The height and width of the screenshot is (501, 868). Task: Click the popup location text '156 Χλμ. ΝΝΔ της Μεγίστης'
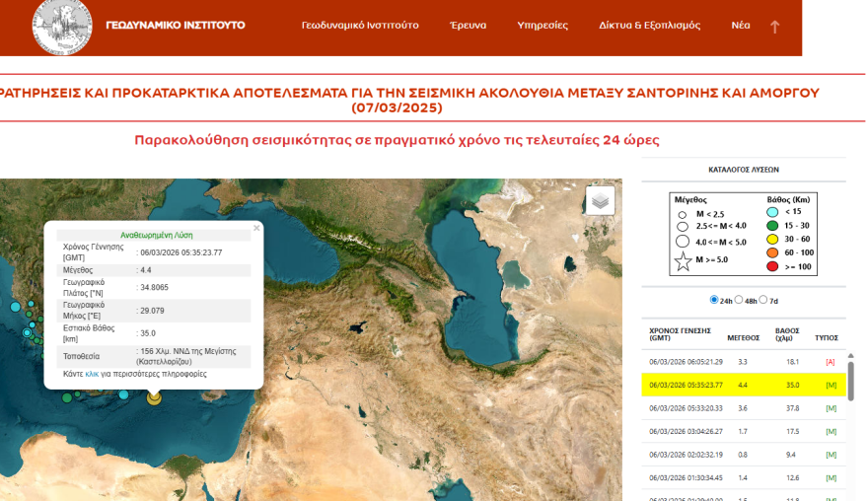tap(188, 351)
